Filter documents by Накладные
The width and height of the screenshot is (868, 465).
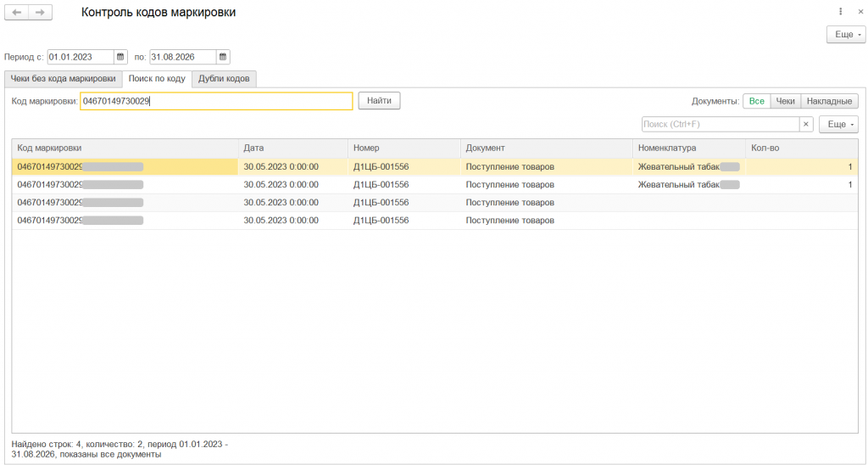(829, 101)
